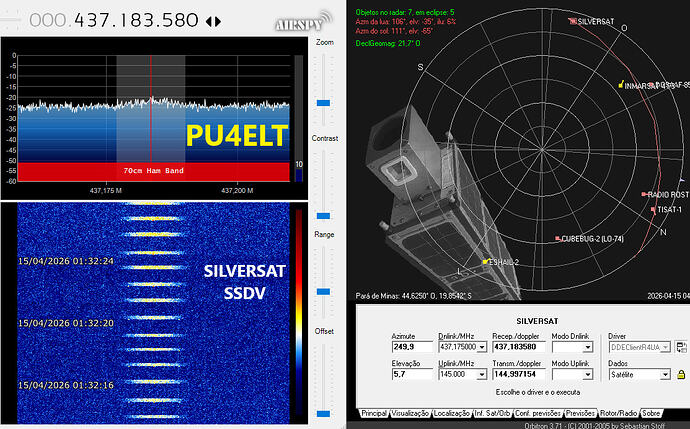The image size is (690, 429).
Task: Click the 580 Hz digits in frequency display
Action: point(181,20)
